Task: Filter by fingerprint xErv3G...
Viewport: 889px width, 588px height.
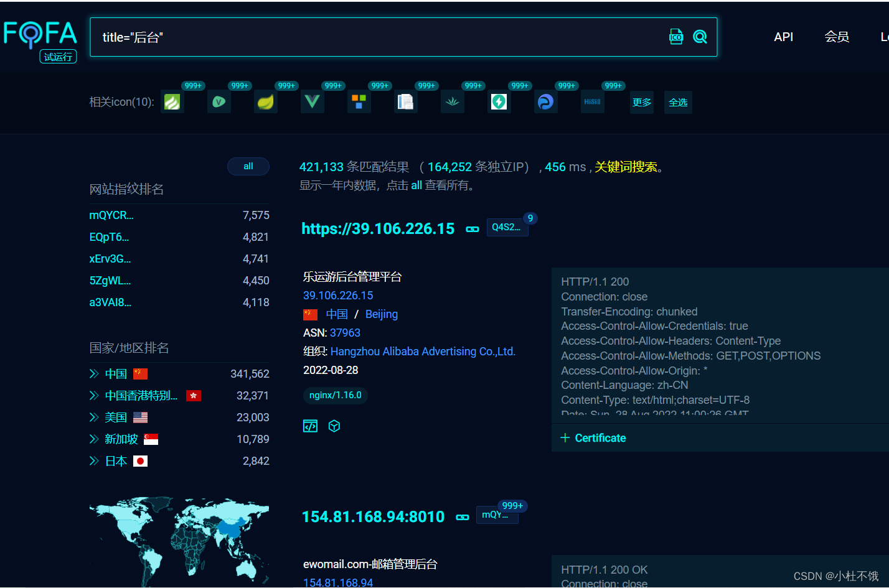Action: click(x=110, y=259)
